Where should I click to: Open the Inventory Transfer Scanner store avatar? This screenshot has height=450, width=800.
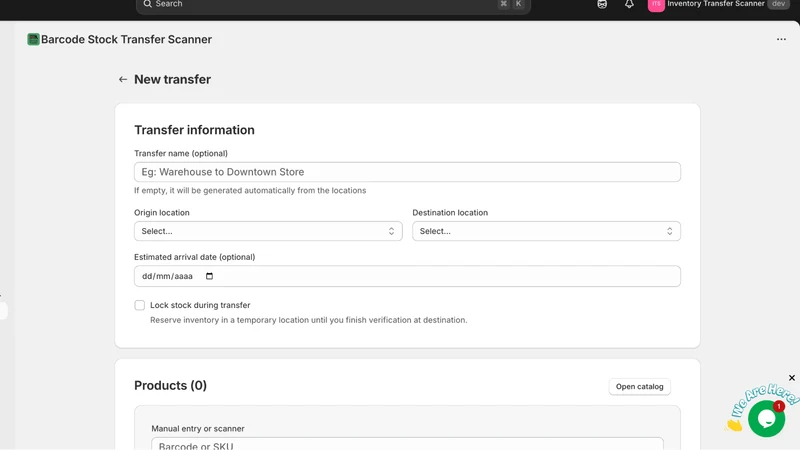[656, 5]
